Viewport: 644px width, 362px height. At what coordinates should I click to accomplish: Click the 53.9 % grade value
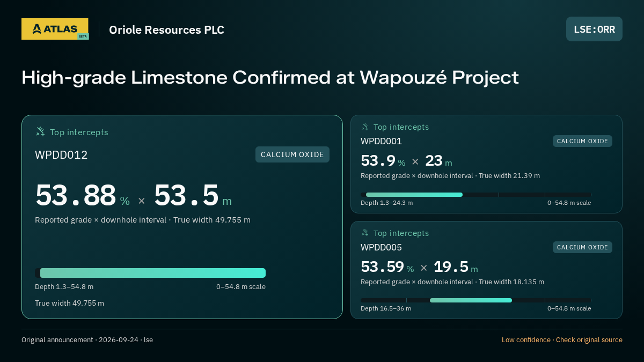pyautogui.click(x=383, y=161)
